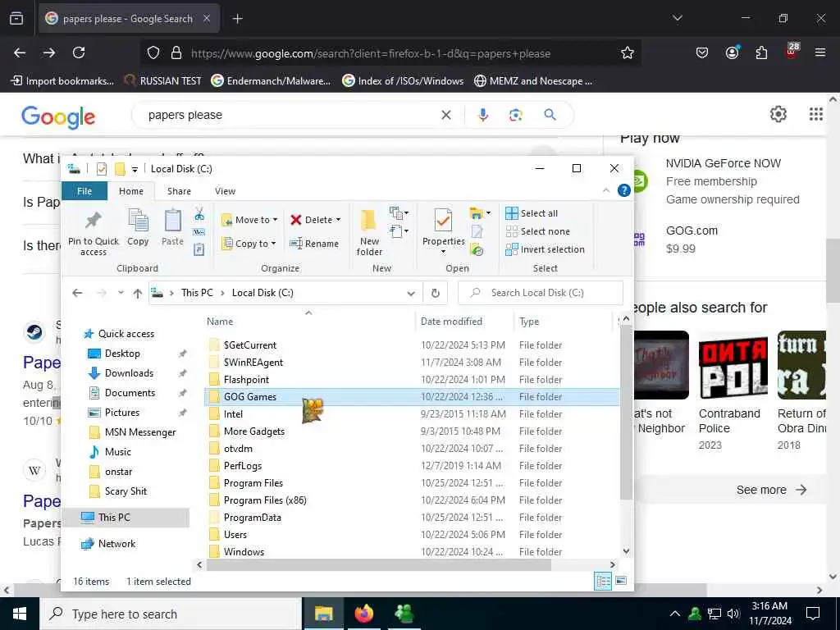Viewport: 840px width, 630px height.
Task: Select the Home ribbon tab
Action: pos(131,191)
